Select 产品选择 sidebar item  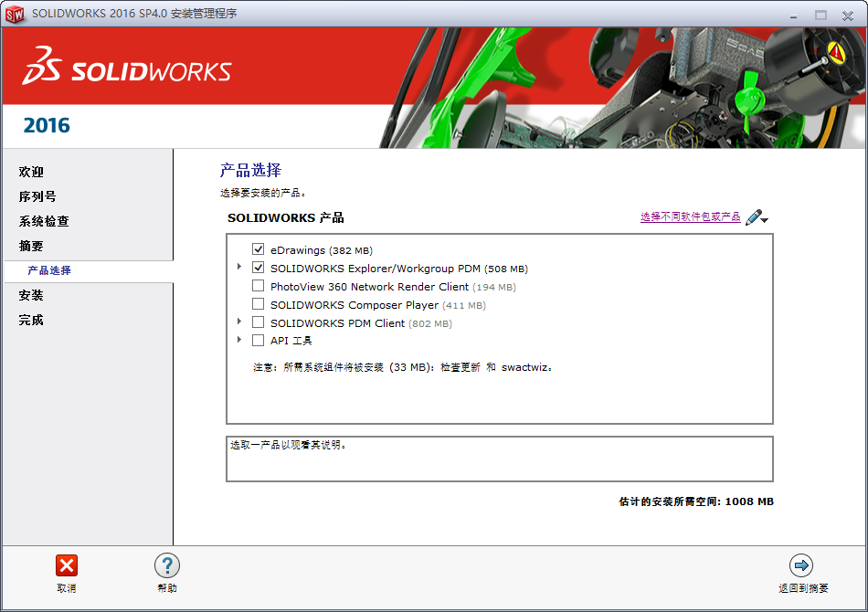click(x=49, y=270)
